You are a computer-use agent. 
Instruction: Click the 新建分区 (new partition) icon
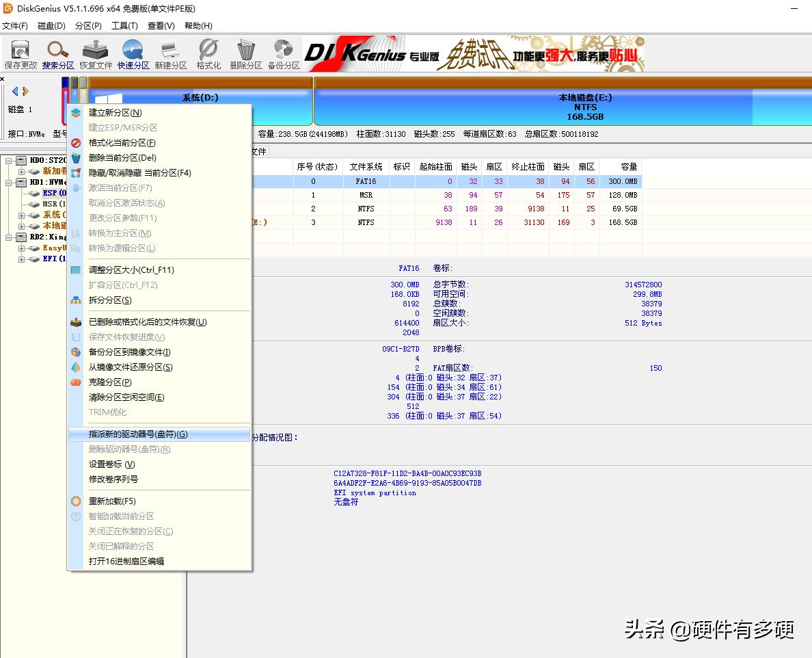pos(170,53)
